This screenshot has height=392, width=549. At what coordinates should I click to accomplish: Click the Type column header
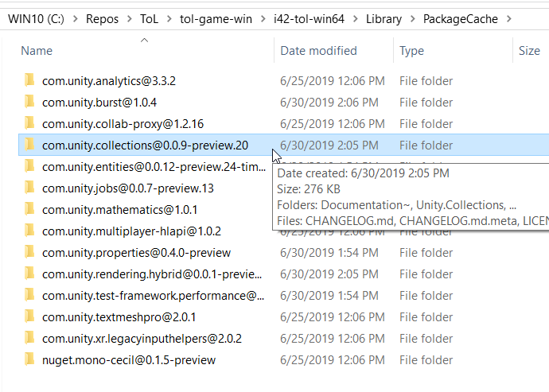411,51
